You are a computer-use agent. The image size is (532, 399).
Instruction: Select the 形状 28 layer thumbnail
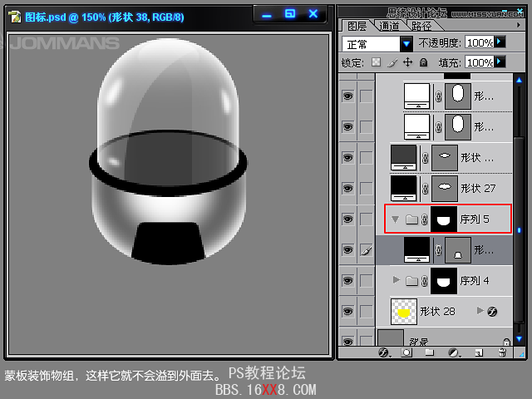pos(404,312)
